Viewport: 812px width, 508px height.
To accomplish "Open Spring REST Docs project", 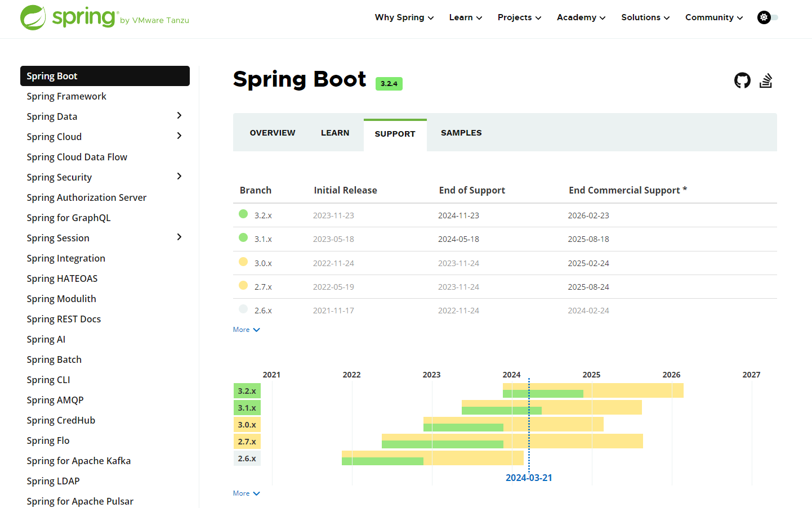I will pyautogui.click(x=64, y=319).
